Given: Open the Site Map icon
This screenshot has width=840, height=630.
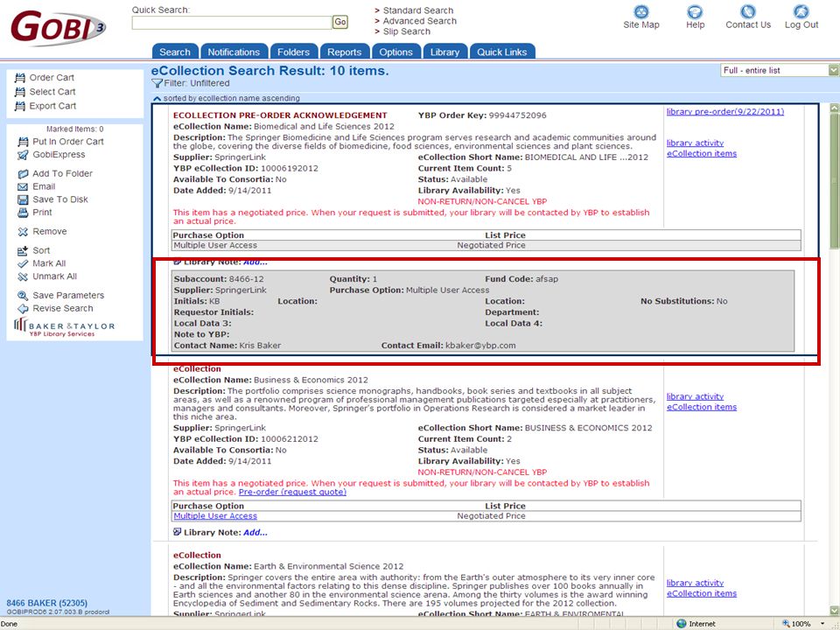Looking at the screenshot, I should tap(640, 11).
